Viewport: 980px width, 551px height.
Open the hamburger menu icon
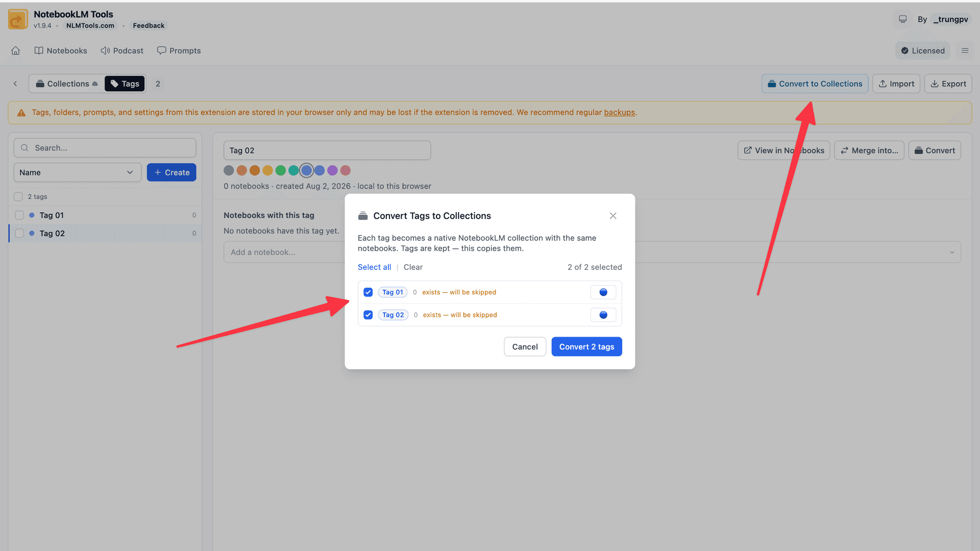click(x=965, y=51)
